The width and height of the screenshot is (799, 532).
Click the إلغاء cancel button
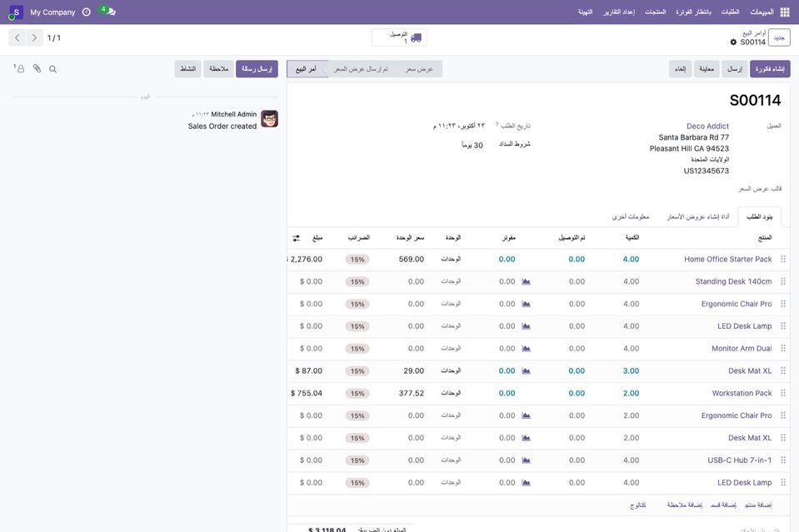coord(680,69)
